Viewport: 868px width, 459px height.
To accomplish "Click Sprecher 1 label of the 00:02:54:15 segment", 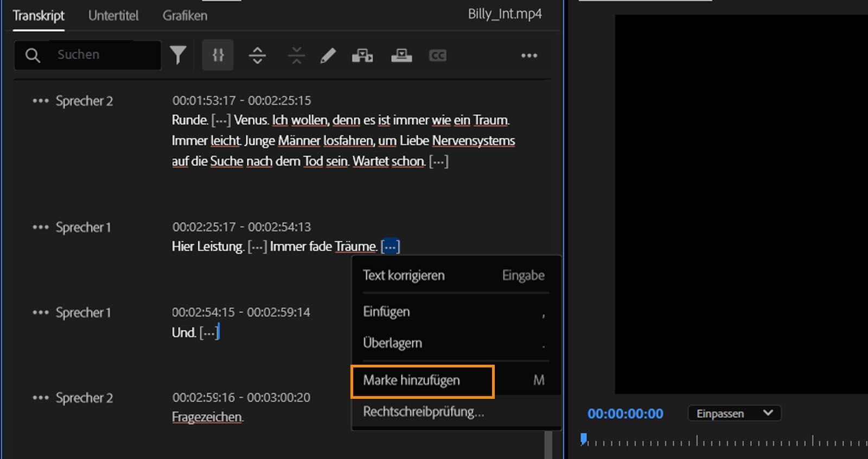I will (x=83, y=312).
